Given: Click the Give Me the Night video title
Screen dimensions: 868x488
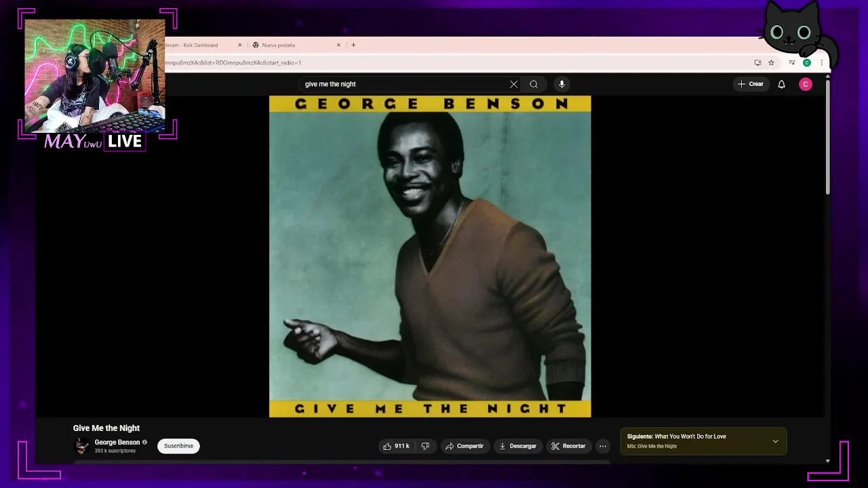Looking at the screenshot, I should point(106,428).
